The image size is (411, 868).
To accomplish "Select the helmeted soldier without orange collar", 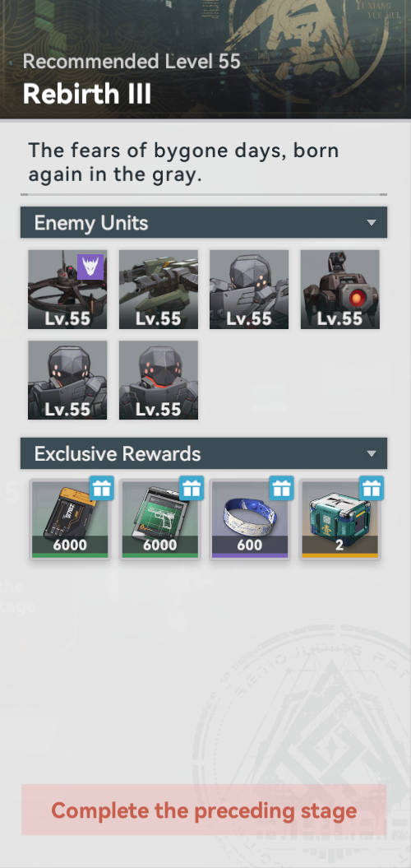I will click(67, 380).
